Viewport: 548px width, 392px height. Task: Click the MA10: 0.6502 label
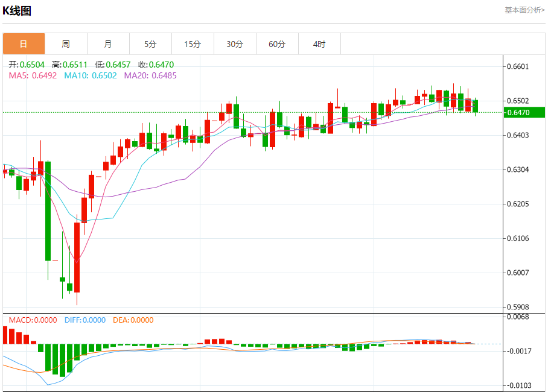91,75
